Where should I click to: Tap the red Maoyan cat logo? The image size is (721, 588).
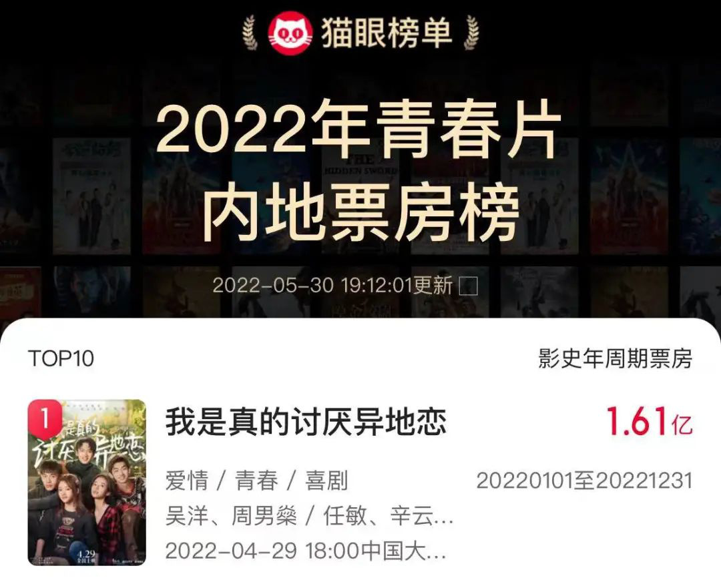tap(290, 33)
